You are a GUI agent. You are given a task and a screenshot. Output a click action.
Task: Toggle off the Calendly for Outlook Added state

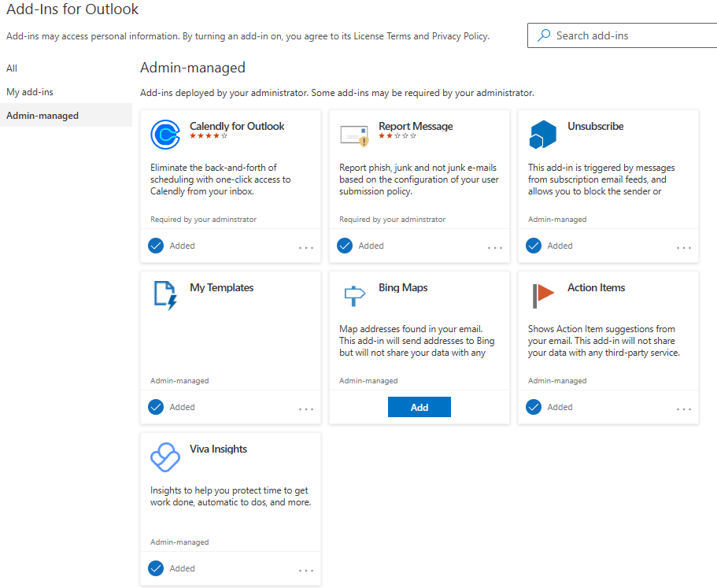pos(155,246)
